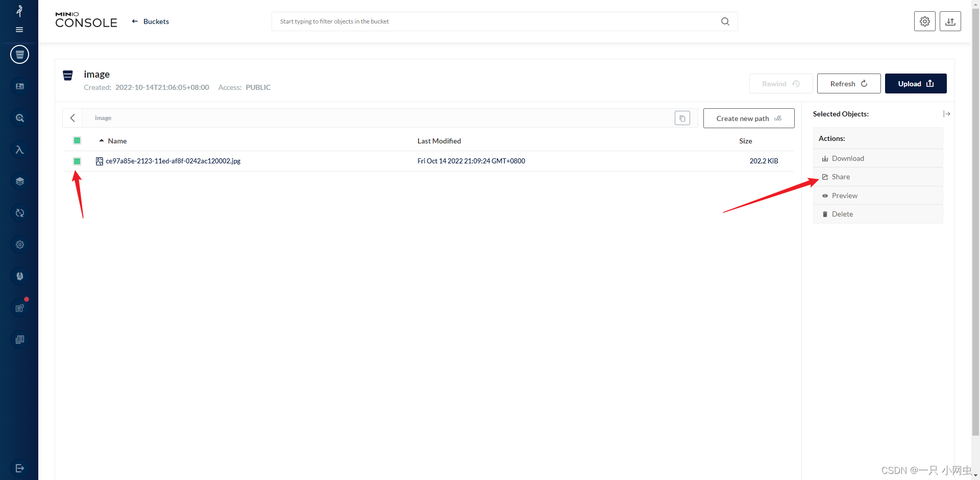Click the bucket icon beside image title
This screenshot has height=480, width=980.
click(x=68, y=76)
